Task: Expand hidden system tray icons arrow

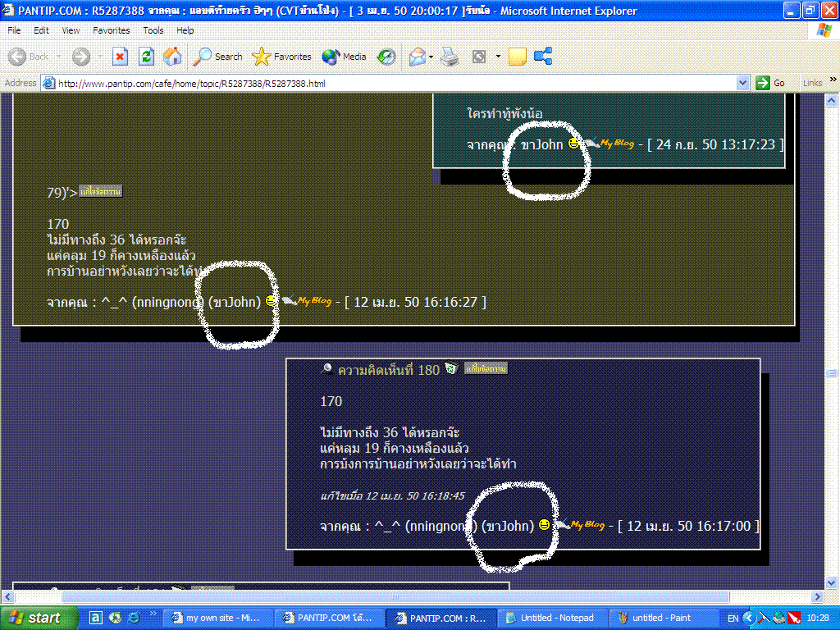Action: [x=749, y=618]
